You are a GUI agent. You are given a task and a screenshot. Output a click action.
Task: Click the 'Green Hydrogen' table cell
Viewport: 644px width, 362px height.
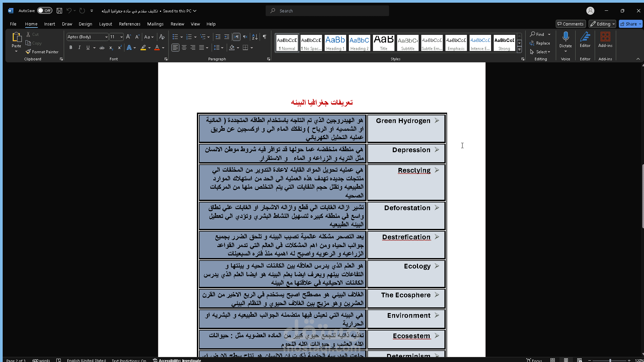point(406,129)
